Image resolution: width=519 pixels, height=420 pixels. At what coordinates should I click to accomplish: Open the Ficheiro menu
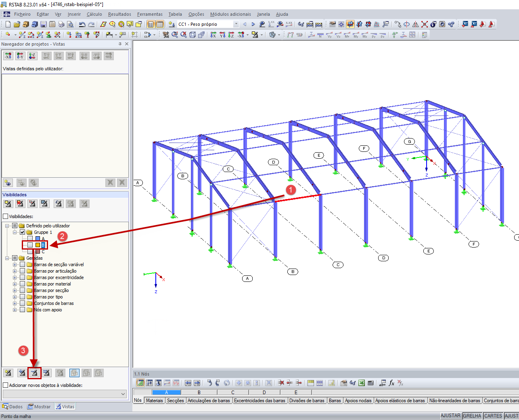click(x=22, y=14)
